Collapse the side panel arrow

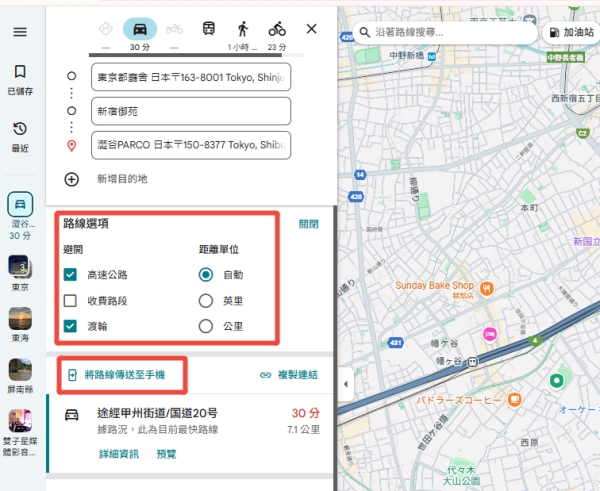point(345,384)
